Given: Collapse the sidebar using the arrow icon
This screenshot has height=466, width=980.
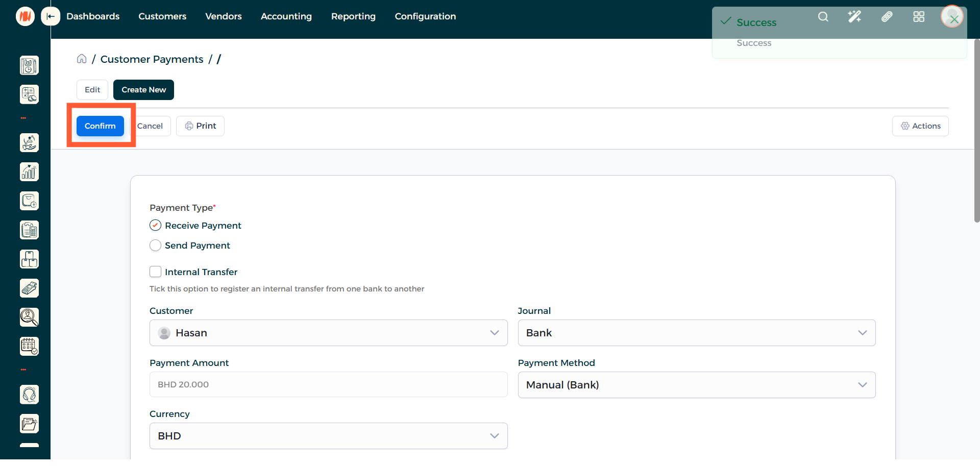Looking at the screenshot, I should click(51, 16).
